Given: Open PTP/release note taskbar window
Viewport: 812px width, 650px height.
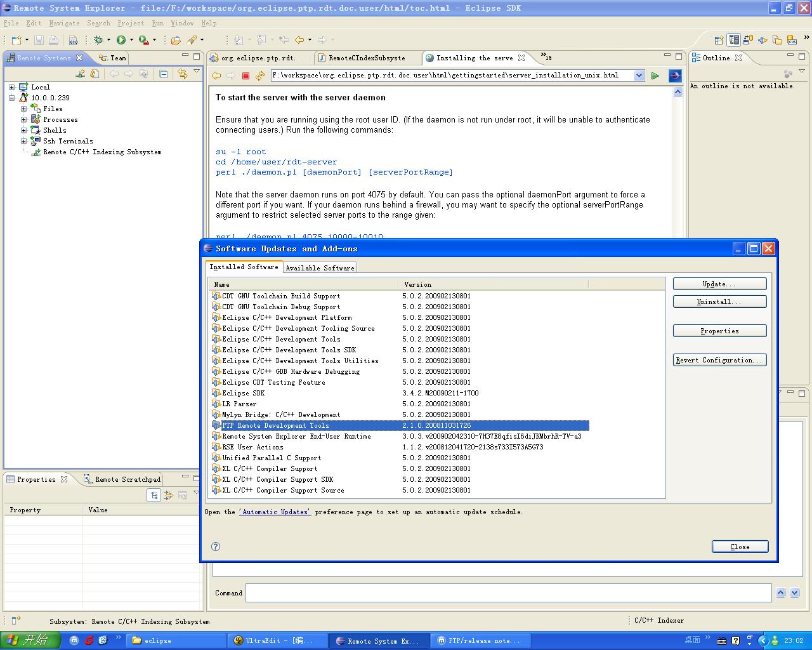Looking at the screenshot, I should click(x=480, y=641).
